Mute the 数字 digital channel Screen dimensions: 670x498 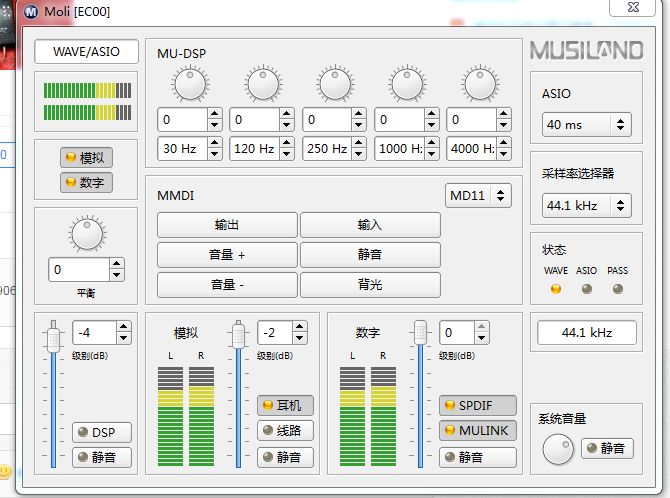click(478, 457)
